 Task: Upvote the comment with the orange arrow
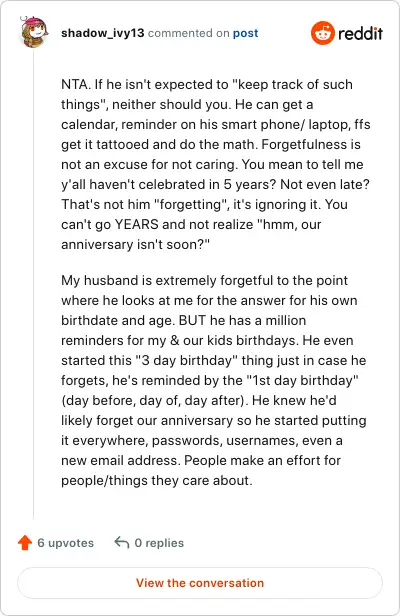click(25, 543)
